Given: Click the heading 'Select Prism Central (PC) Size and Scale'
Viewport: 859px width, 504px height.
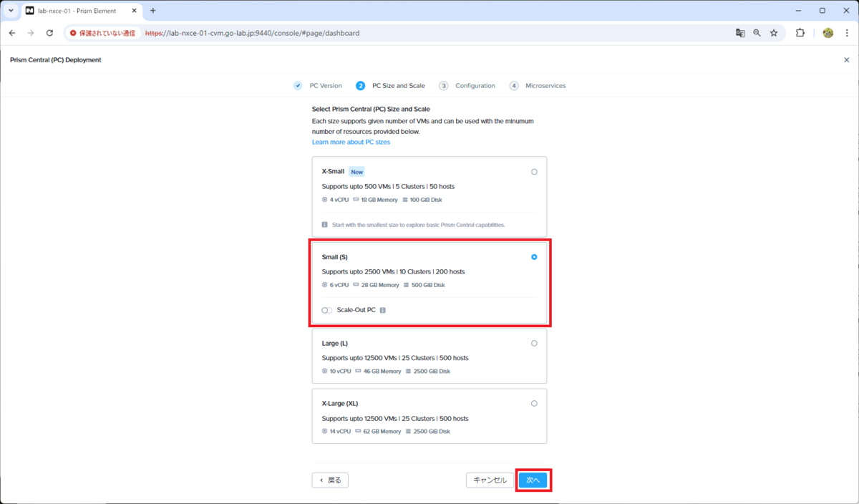Looking at the screenshot, I should (371, 110).
